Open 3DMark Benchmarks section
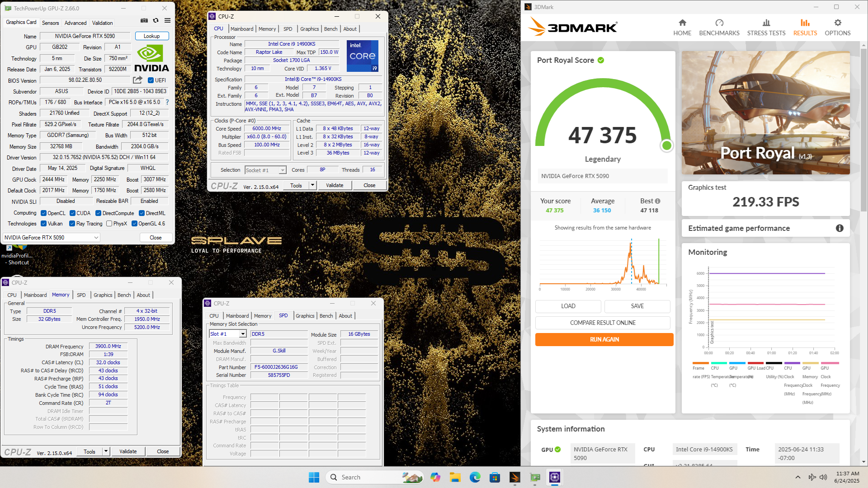This screenshot has width=868, height=488. pos(719,27)
